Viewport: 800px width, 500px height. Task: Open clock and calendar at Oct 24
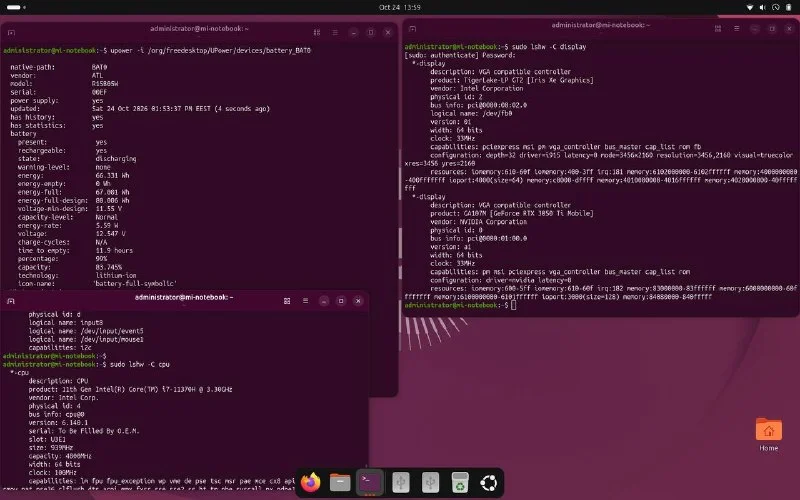point(399,7)
